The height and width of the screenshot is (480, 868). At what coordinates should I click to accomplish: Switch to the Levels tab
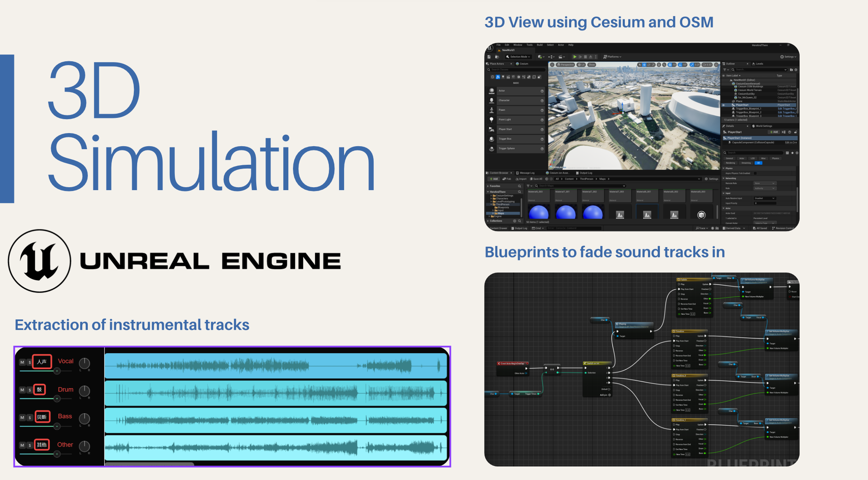(758, 64)
